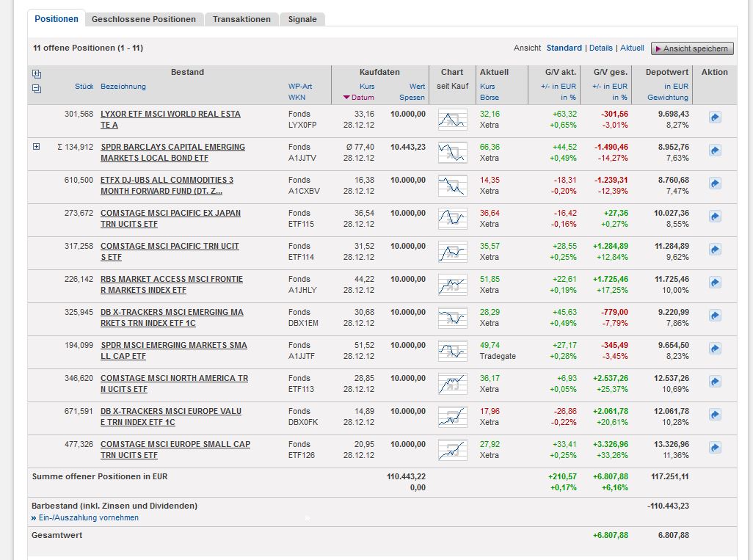Open chart thumbnail for Comstage MSCI Pacific TRN

(452, 252)
